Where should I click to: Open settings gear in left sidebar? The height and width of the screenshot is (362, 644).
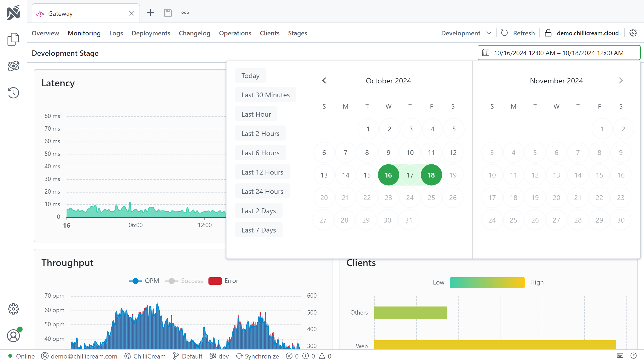pos(13,309)
